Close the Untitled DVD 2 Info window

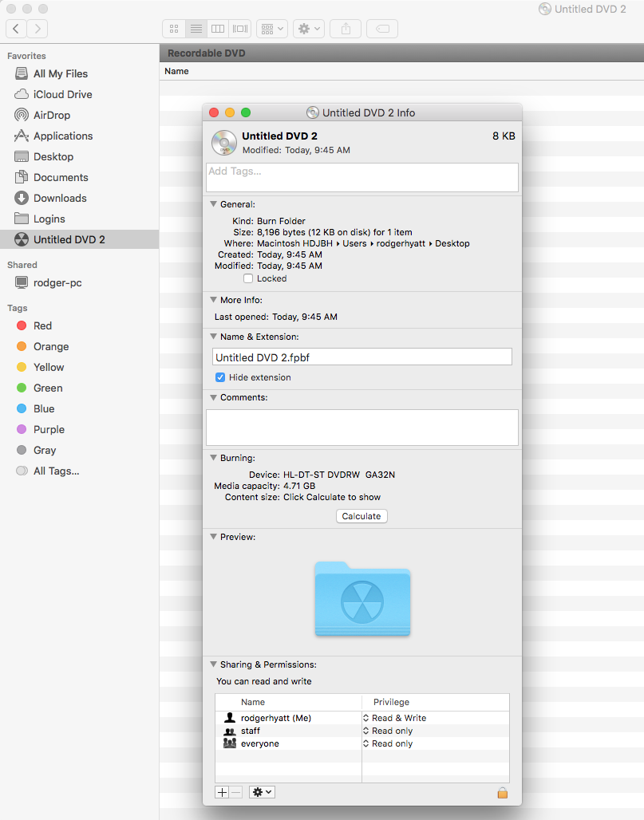click(x=214, y=112)
